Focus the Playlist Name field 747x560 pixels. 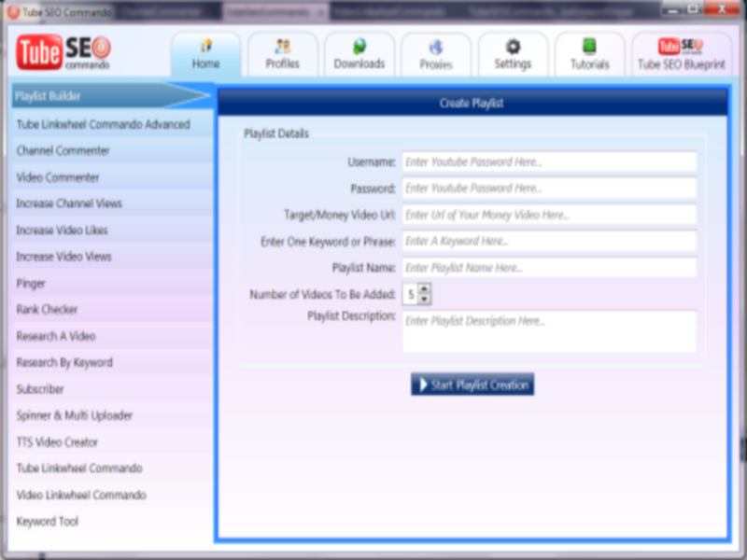[549, 268]
